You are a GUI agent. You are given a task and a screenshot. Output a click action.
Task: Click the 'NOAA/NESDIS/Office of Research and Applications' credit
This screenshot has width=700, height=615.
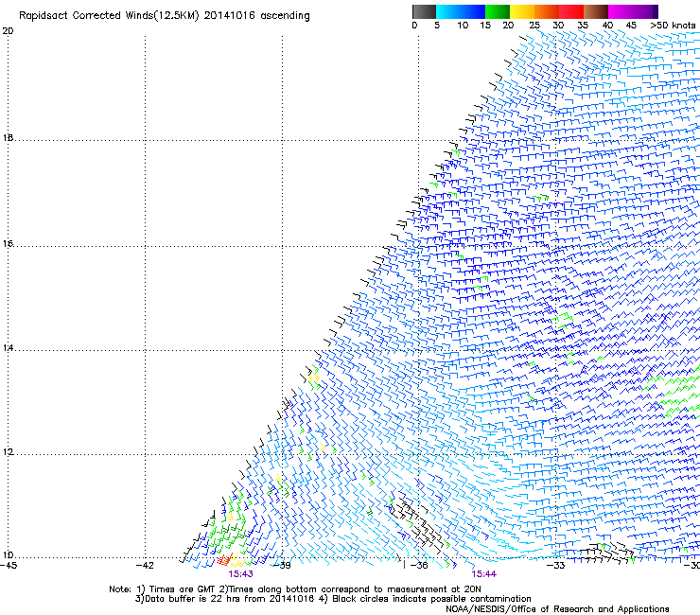pyautogui.click(x=557, y=609)
